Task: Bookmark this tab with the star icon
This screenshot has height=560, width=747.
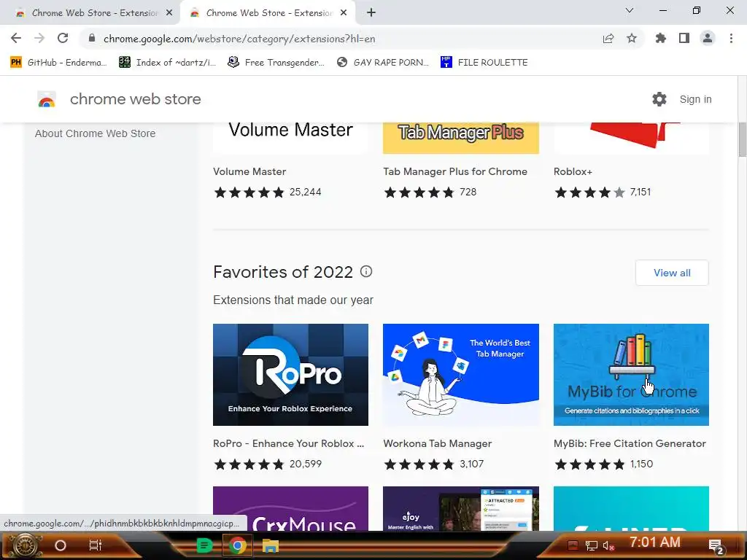Action: pos(632,38)
